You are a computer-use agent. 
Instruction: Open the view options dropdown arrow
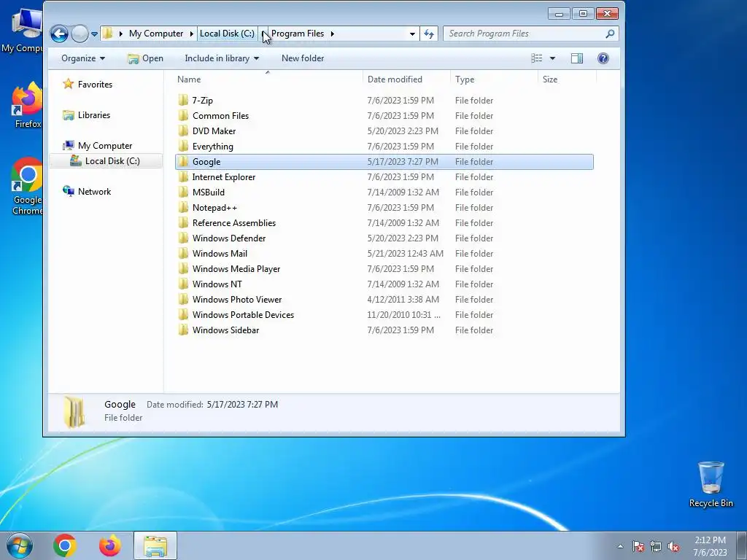pos(553,58)
